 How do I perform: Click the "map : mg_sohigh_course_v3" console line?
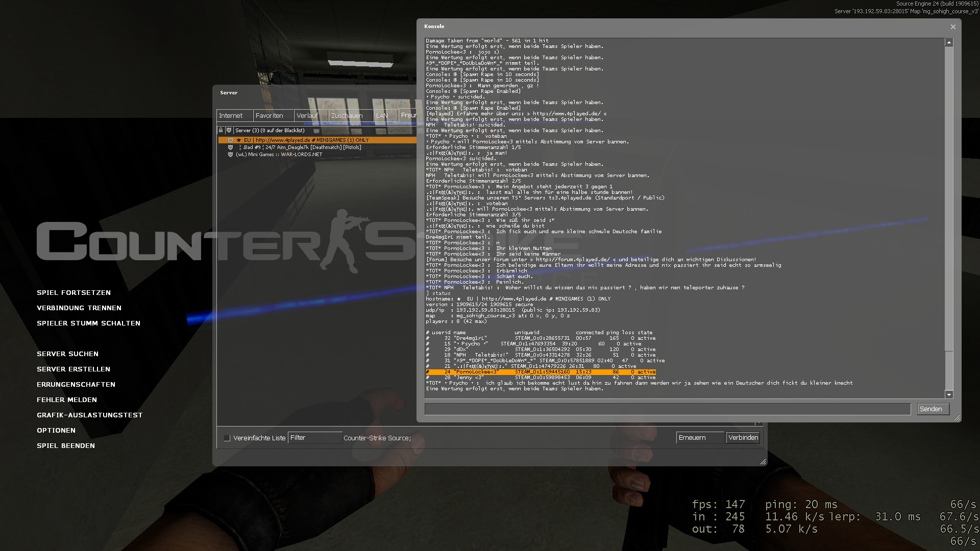point(498,316)
